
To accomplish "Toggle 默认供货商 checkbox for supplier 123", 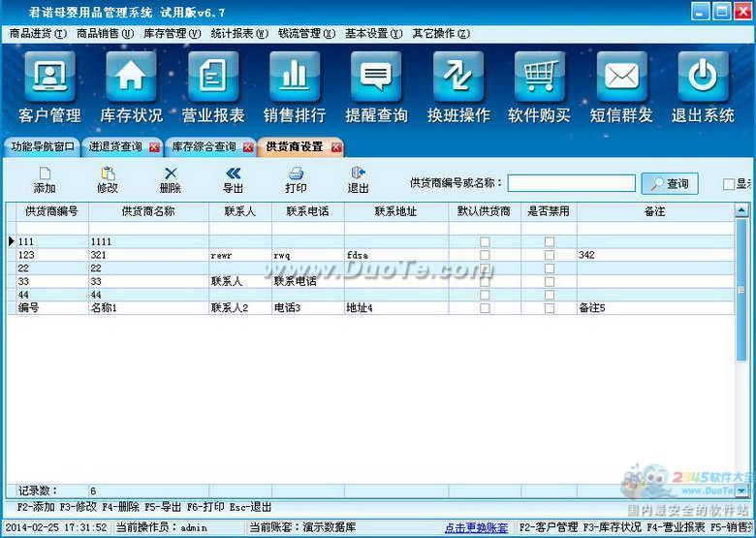I will coord(485,255).
